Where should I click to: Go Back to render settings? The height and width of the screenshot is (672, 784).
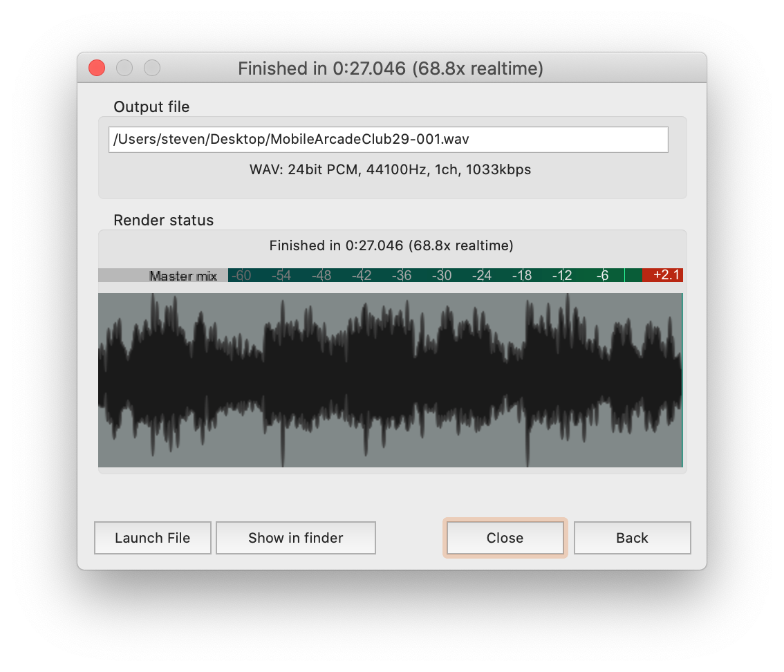tap(632, 537)
